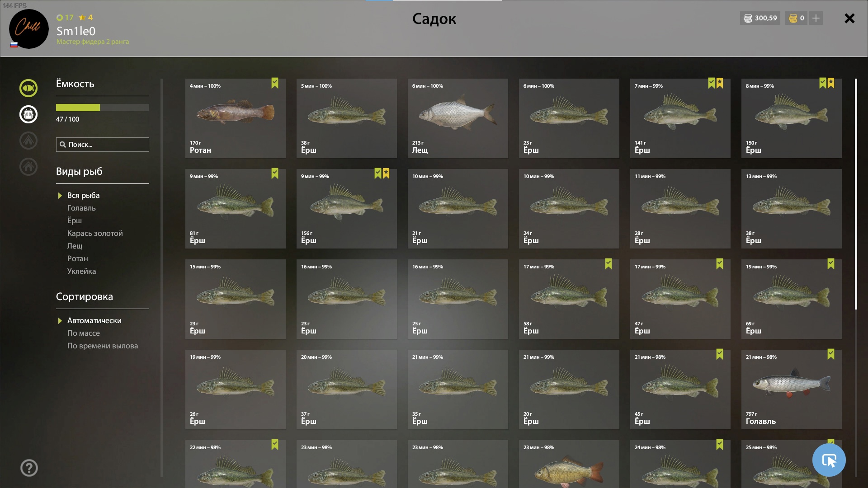Select Автоматически sorting option
This screenshot has width=868, height=488.
[94, 320]
